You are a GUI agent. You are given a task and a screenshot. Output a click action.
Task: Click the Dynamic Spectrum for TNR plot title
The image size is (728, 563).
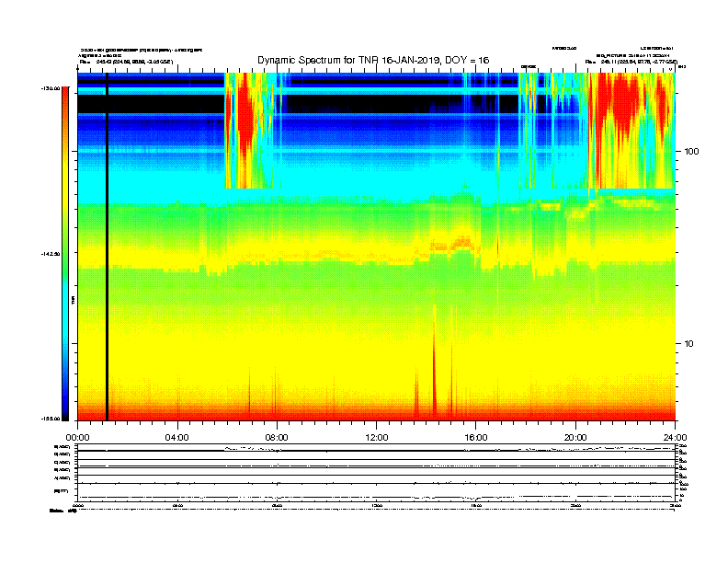click(x=373, y=60)
